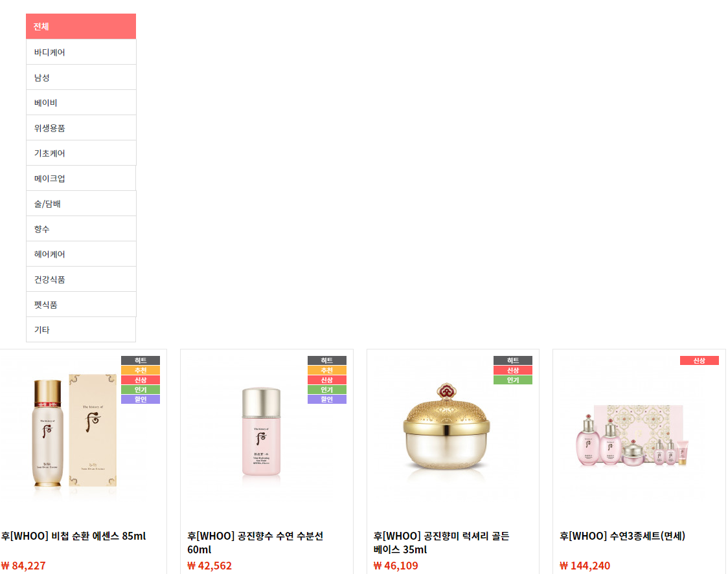Open the 술/담배 category
The width and height of the screenshot is (728, 574).
(81, 203)
